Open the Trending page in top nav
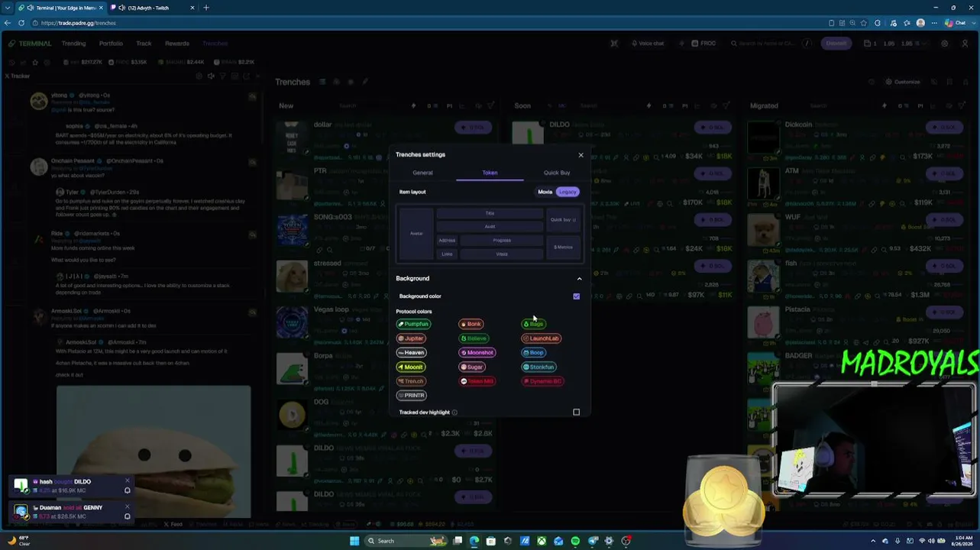 [x=73, y=44]
